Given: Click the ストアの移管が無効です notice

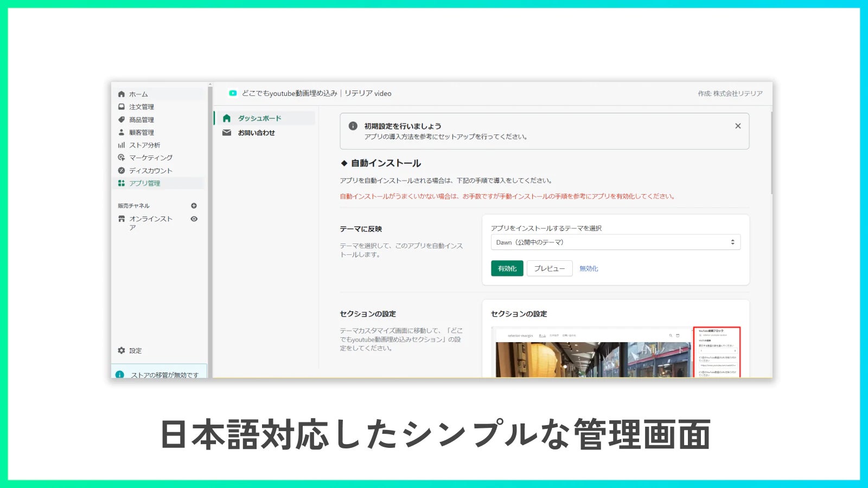Looking at the screenshot, I should tap(159, 371).
